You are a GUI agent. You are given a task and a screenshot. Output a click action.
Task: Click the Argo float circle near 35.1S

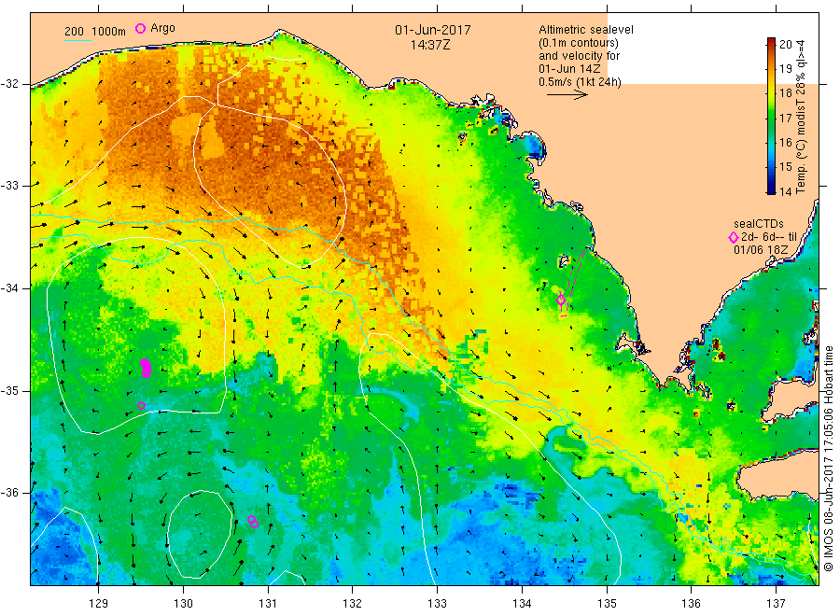coord(141,405)
